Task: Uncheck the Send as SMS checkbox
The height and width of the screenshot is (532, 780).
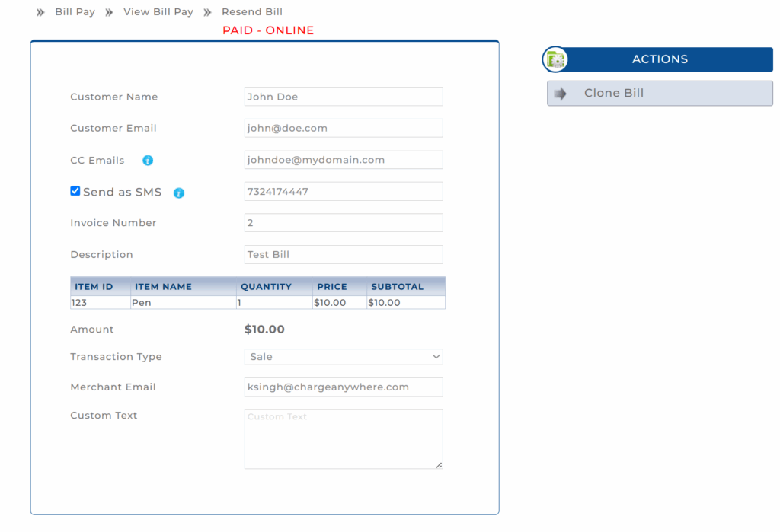Action: tap(75, 191)
